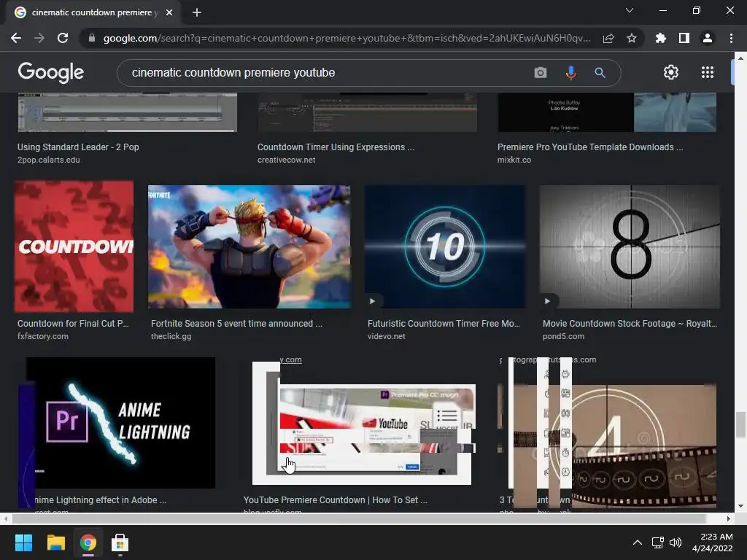The width and height of the screenshot is (747, 560).
Task: Open the Movie Countdown Stock Footage caption
Action: click(x=630, y=324)
